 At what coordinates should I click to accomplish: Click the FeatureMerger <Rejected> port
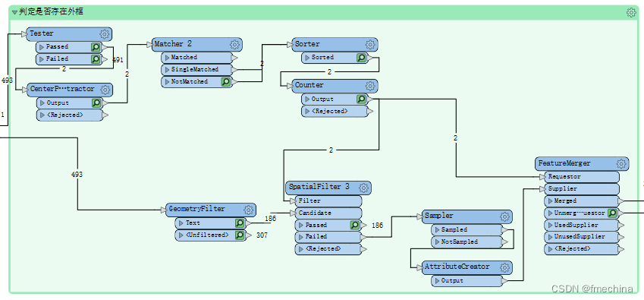coord(581,249)
